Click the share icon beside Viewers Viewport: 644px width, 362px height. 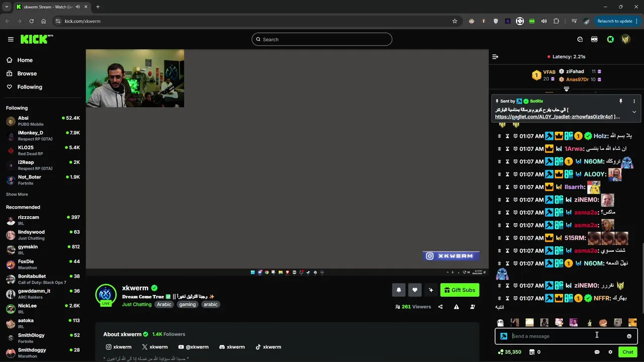pyautogui.click(x=440, y=307)
